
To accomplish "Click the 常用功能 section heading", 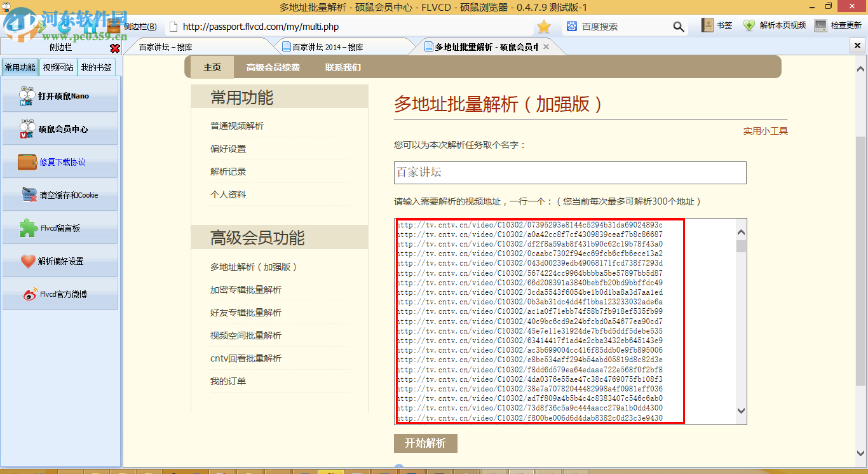I will (x=242, y=98).
